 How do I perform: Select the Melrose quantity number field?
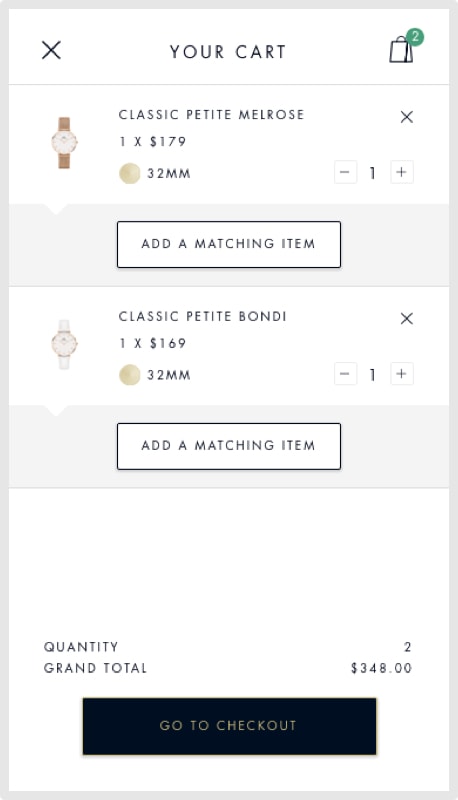[373, 172]
